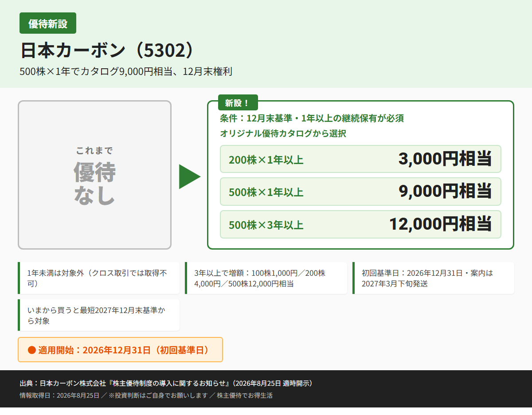Click the 12,000円相当 amount

point(441,224)
